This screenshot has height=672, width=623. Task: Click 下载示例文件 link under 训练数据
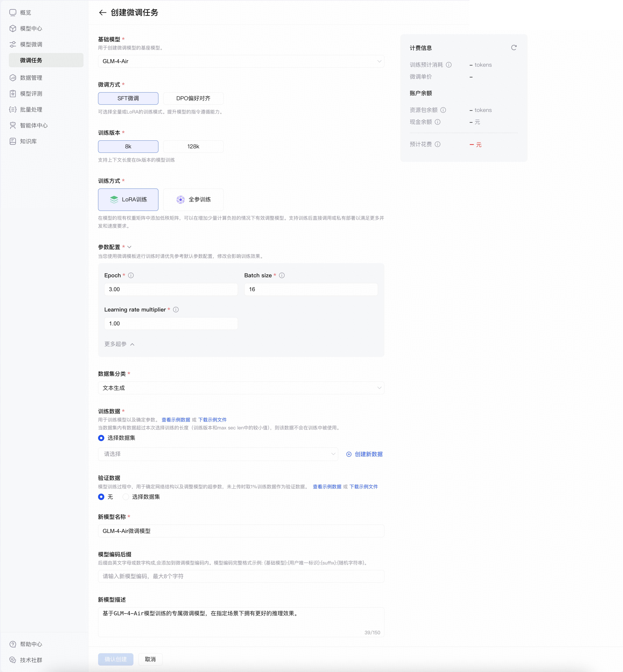tap(212, 420)
